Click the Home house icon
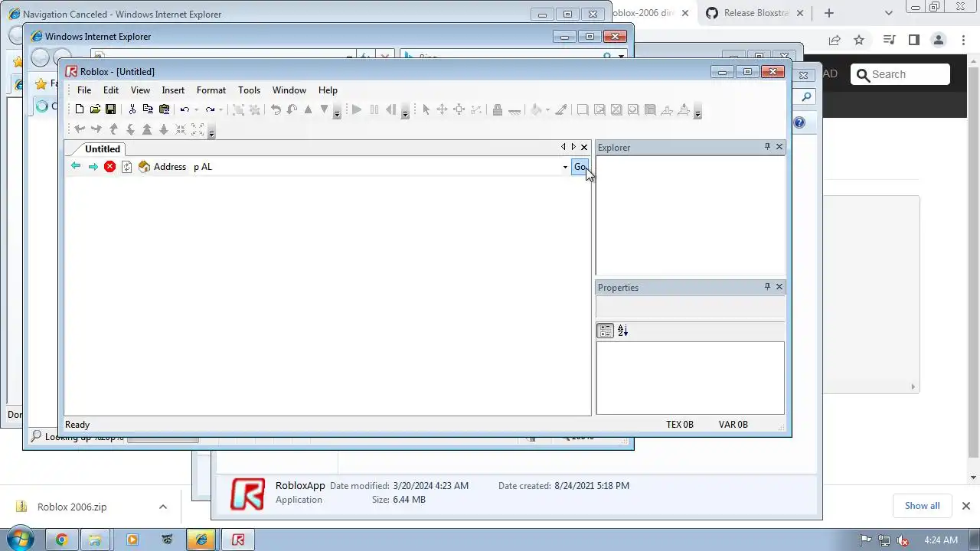 (144, 167)
